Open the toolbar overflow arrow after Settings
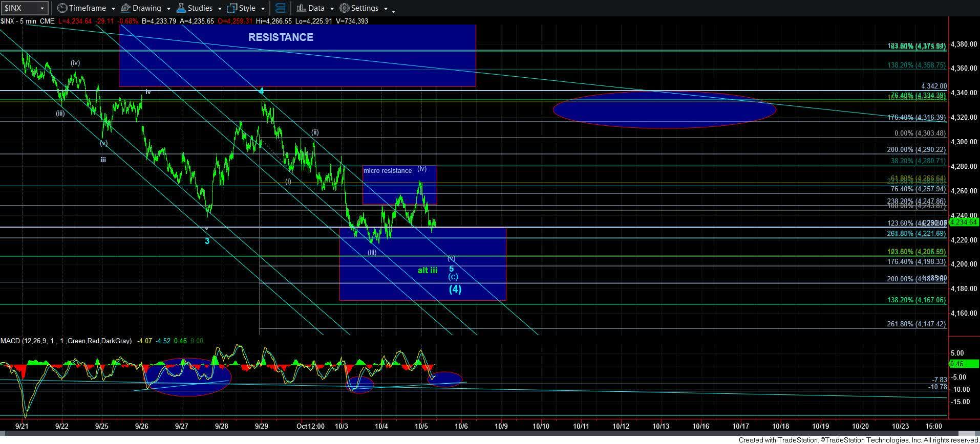980x444 pixels. 393,10
